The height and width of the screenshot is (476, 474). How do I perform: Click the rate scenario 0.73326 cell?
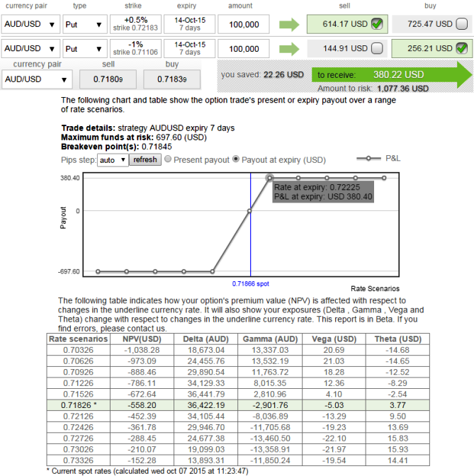(79, 460)
